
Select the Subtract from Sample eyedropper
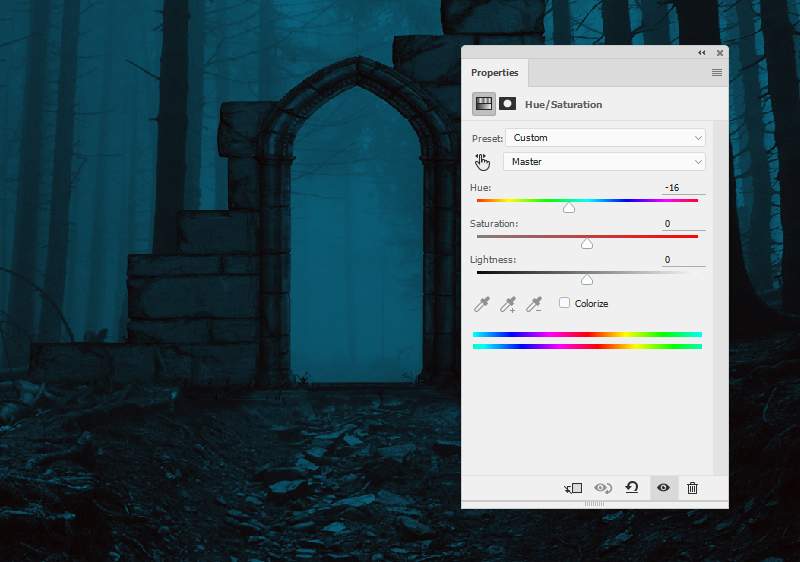point(534,303)
